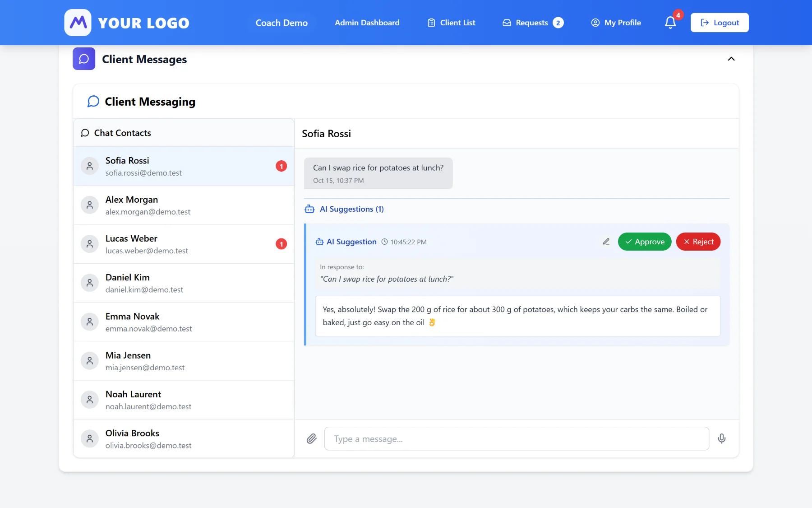Edit the AI suggestion with the pencil icon
This screenshot has width=812, height=508.
(606, 242)
